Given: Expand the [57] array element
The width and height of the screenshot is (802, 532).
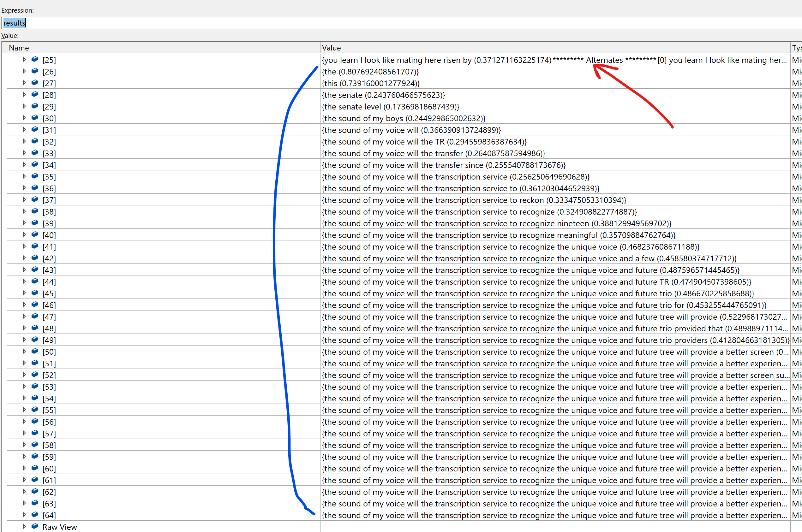Looking at the screenshot, I should coord(24,433).
